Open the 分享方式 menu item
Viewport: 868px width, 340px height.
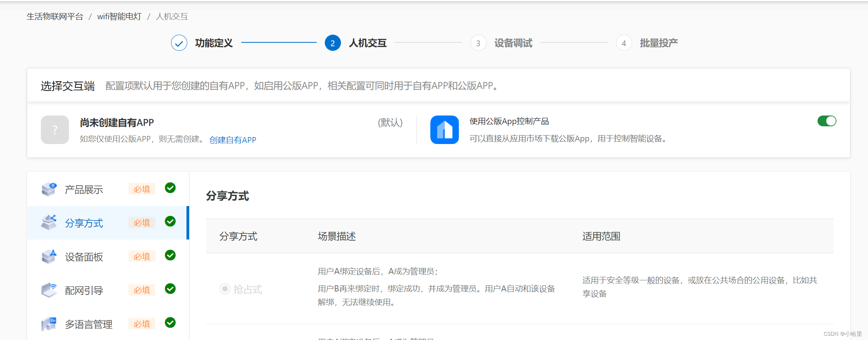[x=108, y=223]
